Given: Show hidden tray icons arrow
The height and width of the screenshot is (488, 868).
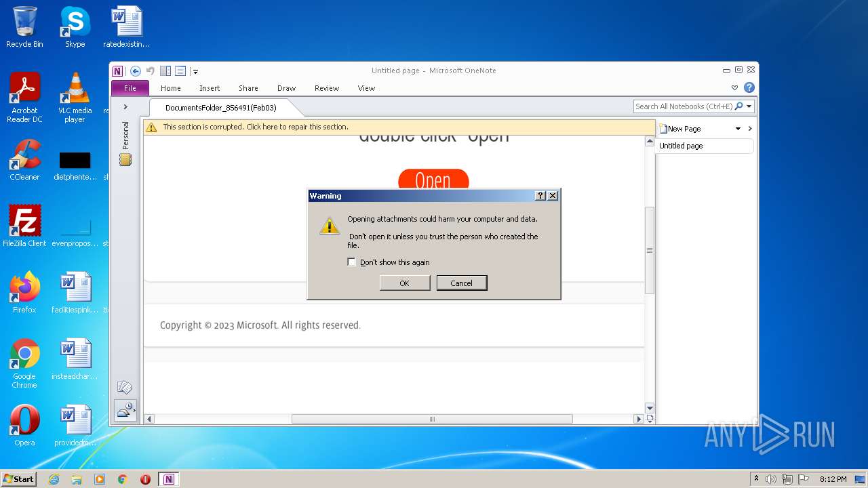Looking at the screenshot, I should pyautogui.click(x=757, y=479).
